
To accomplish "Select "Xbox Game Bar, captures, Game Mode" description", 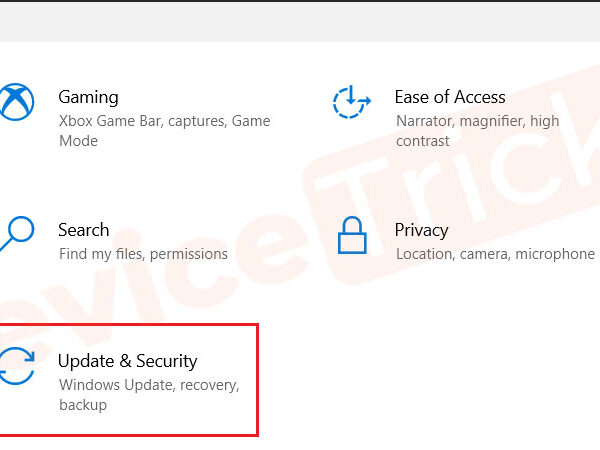I will (x=165, y=131).
